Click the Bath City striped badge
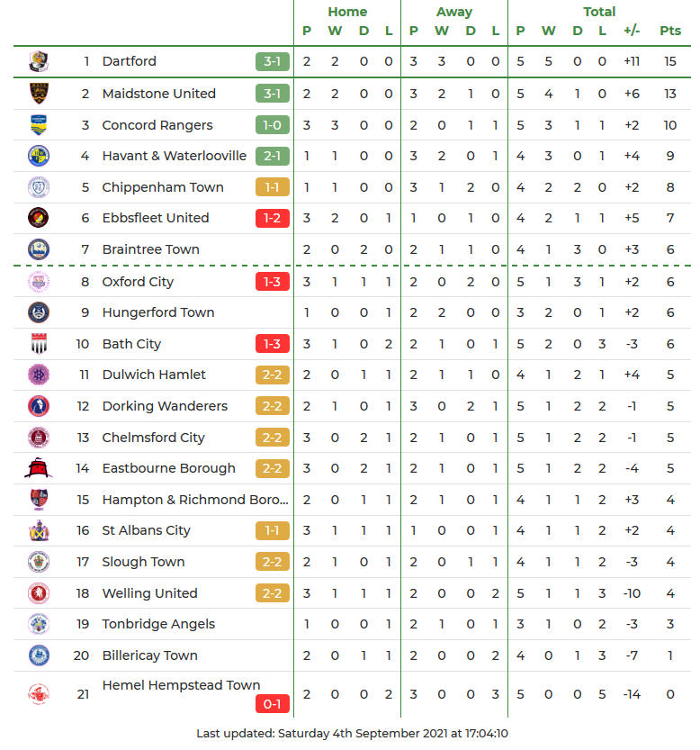Image resolution: width=700 pixels, height=750 pixels. [x=39, y=344]
